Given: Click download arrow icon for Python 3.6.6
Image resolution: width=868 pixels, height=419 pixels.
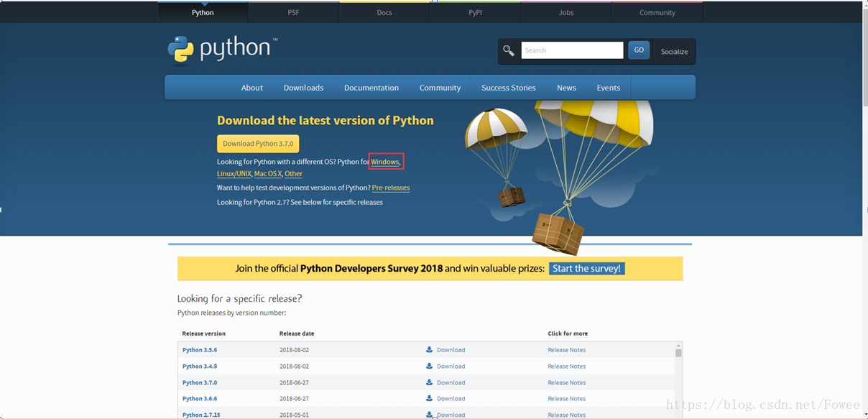Looking at the screenshot, I should point(429,398).
